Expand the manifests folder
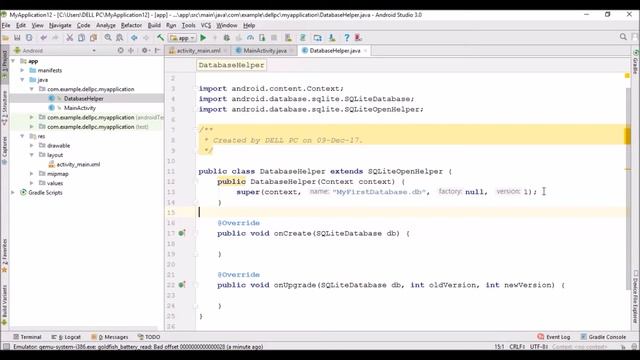 [22, 70]
